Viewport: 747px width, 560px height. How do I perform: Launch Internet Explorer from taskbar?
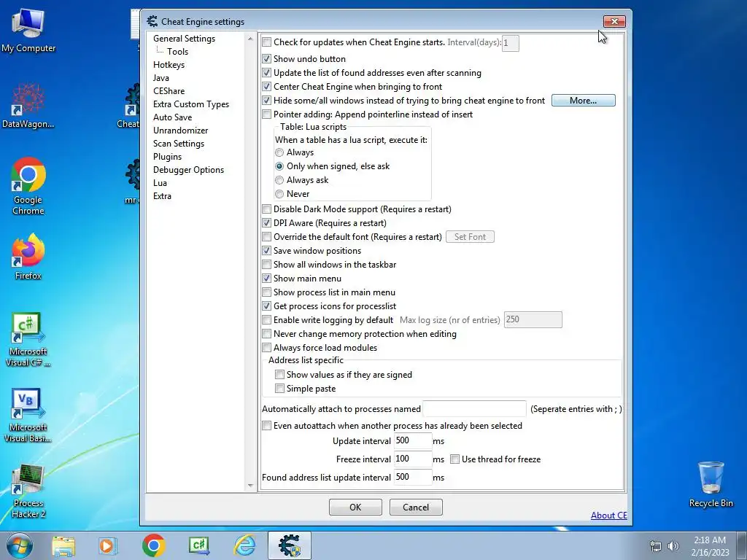pos(245,545)
